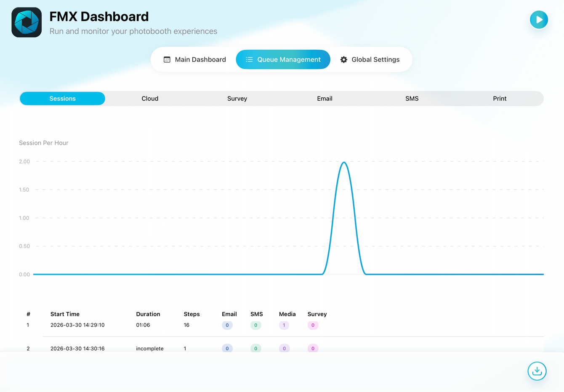
Task: Show the Email queue tab
Action: coord(325,99)
